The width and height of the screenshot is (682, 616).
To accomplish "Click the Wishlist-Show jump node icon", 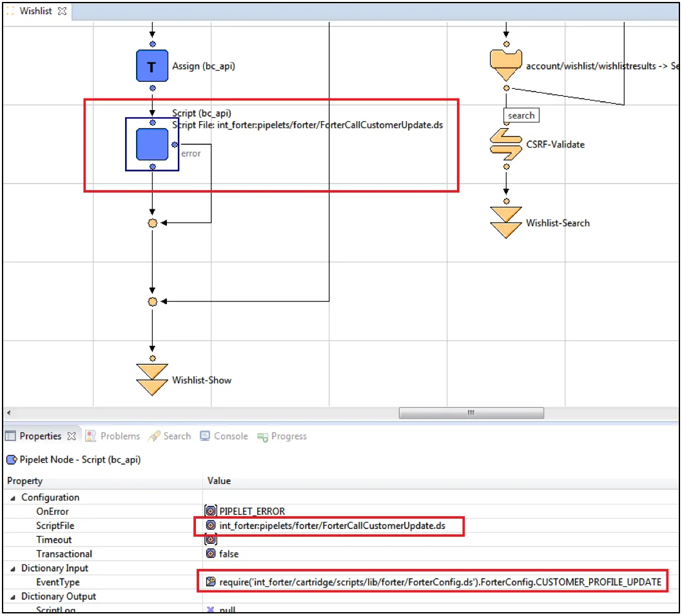I will 151,380.
